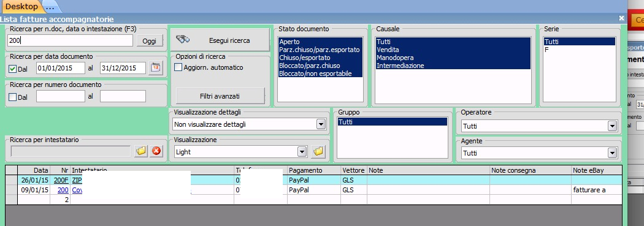This screenshot has height=226, width=644.
Task: Open Operatore dropdown
Action: click(612, 126)
